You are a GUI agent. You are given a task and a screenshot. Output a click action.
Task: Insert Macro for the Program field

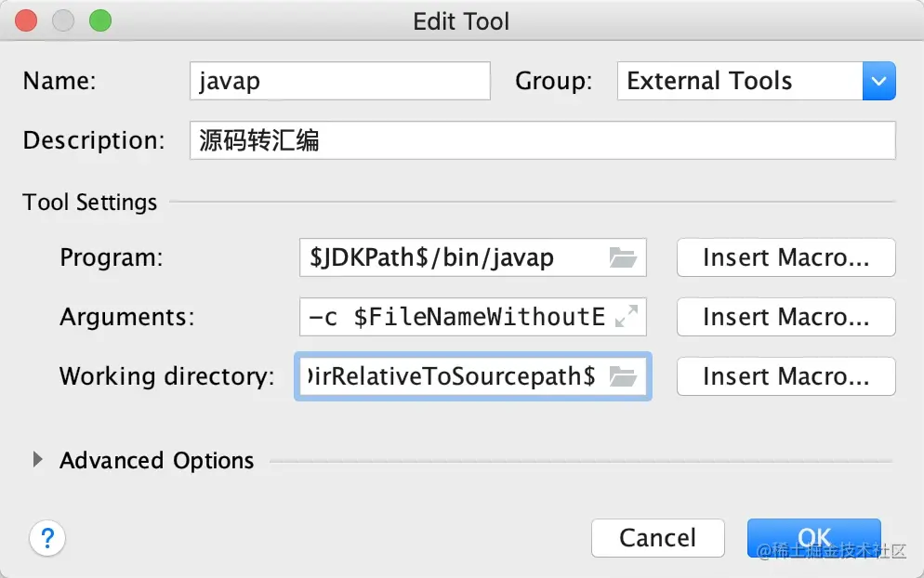click(x=785, y=258)
